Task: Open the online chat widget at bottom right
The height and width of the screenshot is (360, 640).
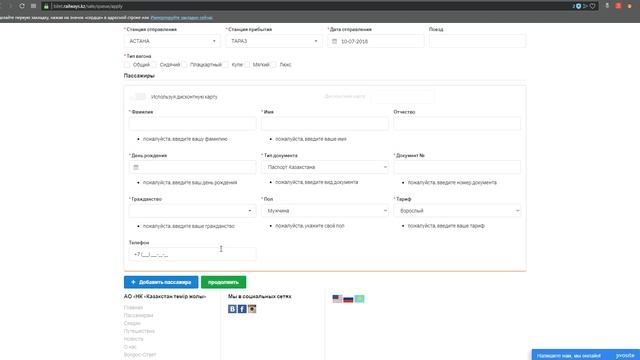Action: [585, 355]
